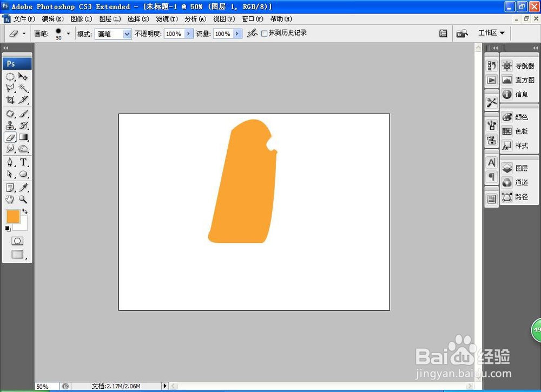Select the Type tool
The image size is (541, 392).
(23, 162)
